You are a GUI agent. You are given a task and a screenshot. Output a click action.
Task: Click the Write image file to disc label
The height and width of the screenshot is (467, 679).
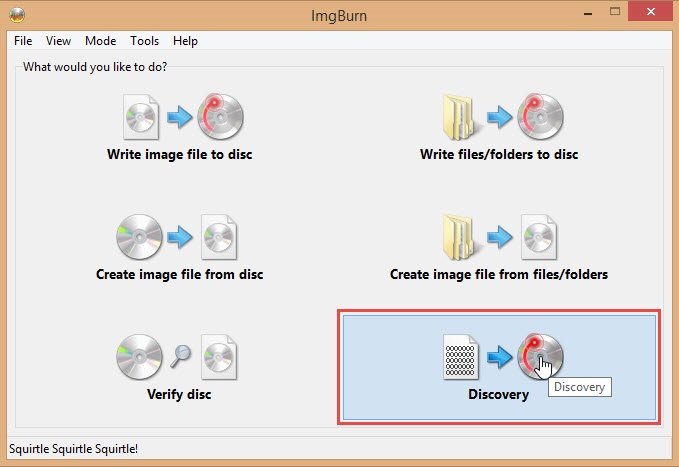coord(180,154)
